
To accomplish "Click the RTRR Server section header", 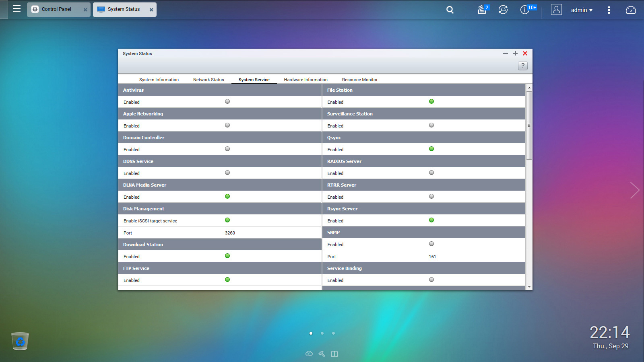I will 424,185.
